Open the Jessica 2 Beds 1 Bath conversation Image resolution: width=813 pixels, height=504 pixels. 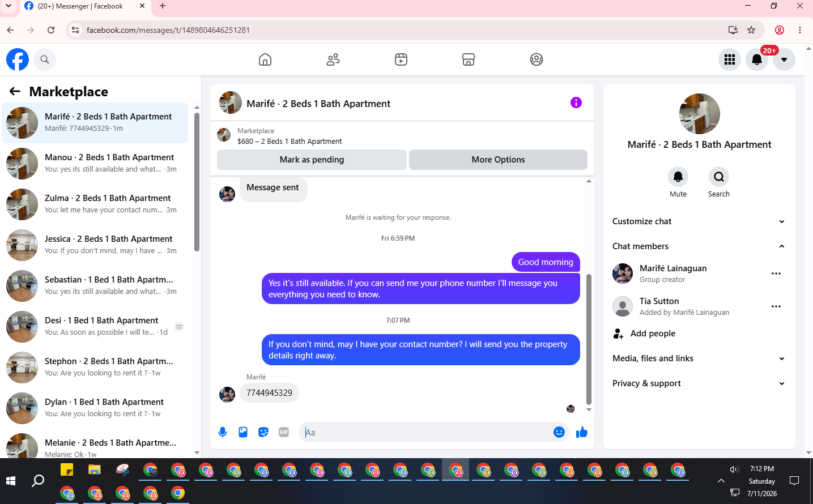(95, 245)
